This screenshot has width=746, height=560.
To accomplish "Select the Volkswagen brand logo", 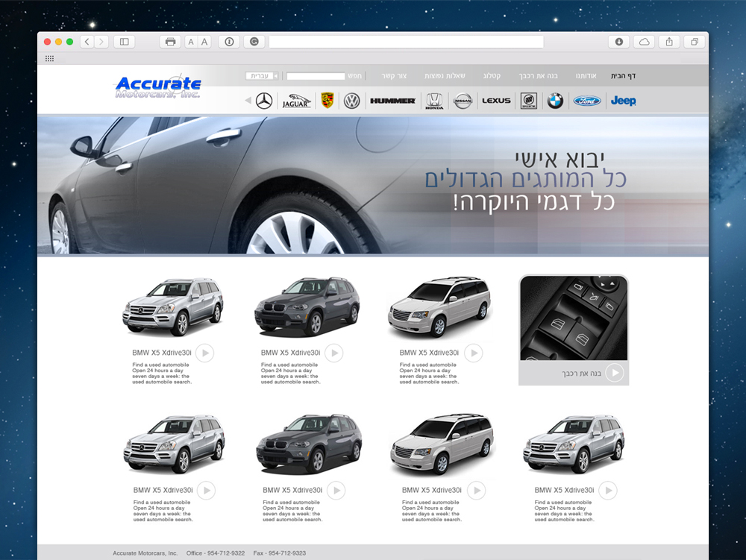I will pos(352,101).
